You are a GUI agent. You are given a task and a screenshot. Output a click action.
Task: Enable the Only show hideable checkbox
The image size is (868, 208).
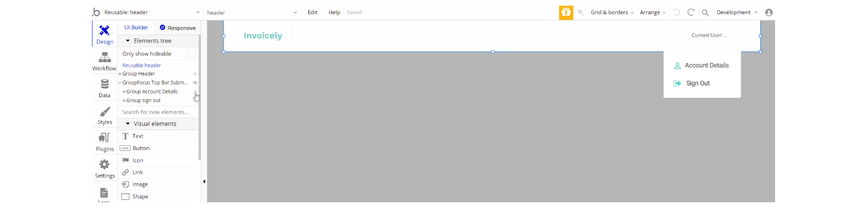pyautogui.click(x=192, y=54)
